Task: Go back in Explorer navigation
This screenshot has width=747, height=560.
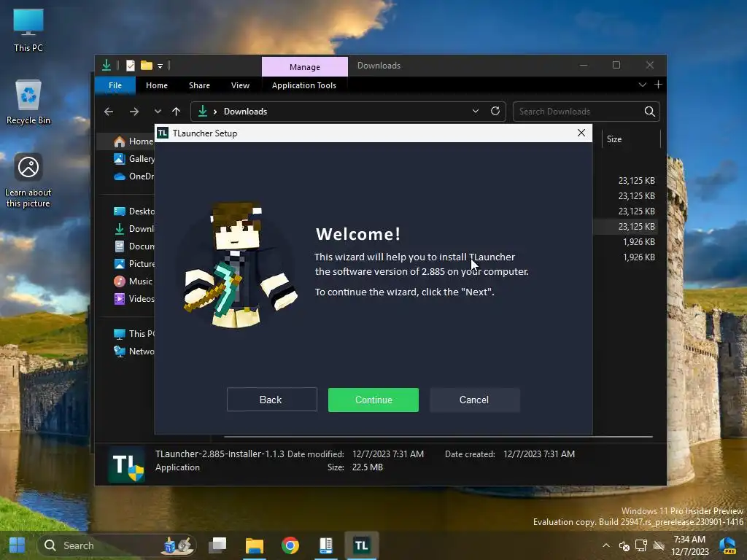Action: point(109,112)
